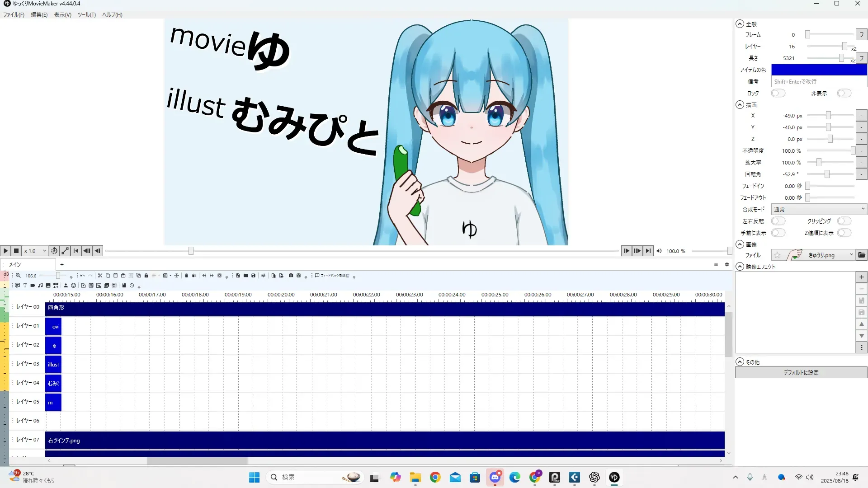Open the ファイル(F) menu
The width and height of the screenshot is (868, 488).
point(14,14)
